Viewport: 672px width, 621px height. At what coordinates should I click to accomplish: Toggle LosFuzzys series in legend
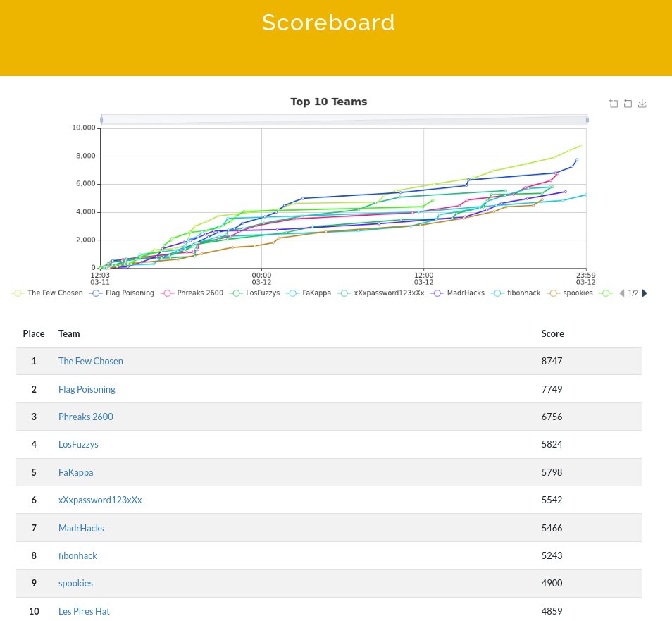254,293
